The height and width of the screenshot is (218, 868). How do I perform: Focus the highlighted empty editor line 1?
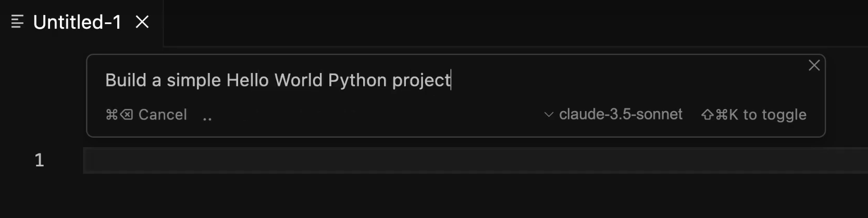tap(475, 160)
